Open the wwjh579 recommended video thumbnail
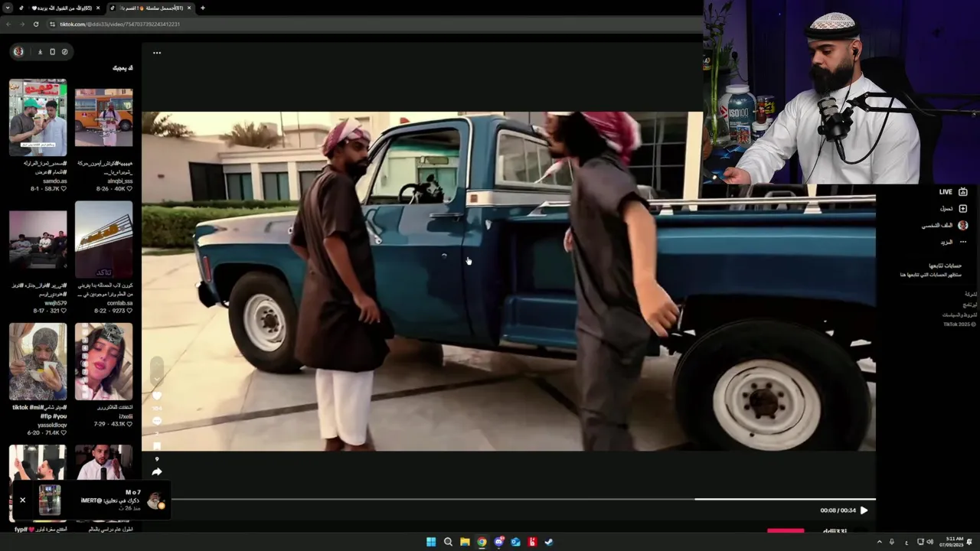980x551 pixels. [38, 240]
